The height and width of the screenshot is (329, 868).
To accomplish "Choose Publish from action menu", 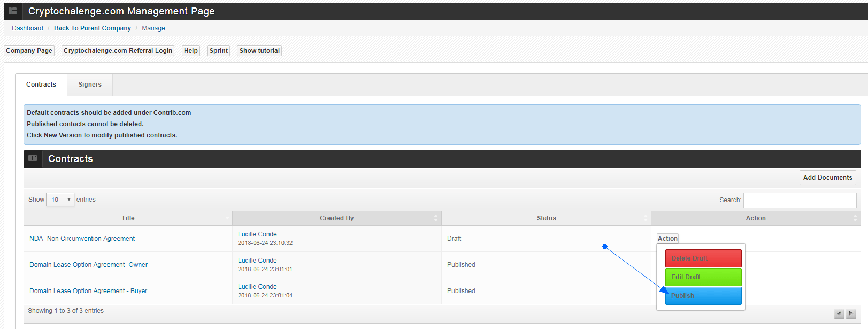I will [703, 296].
